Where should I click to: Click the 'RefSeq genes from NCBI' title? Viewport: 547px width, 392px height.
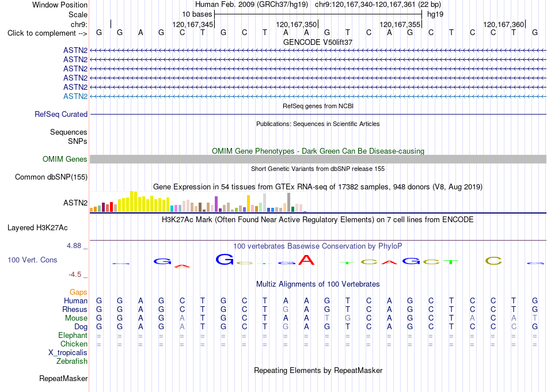coord(318,106)
